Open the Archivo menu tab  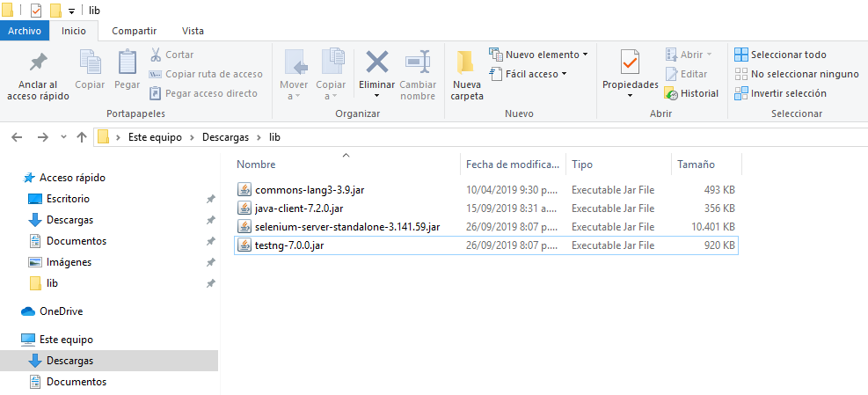(25, 31)
